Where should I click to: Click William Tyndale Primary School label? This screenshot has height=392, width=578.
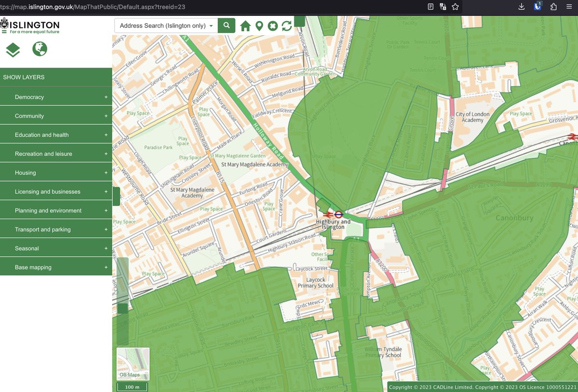(x=383, y=353)
